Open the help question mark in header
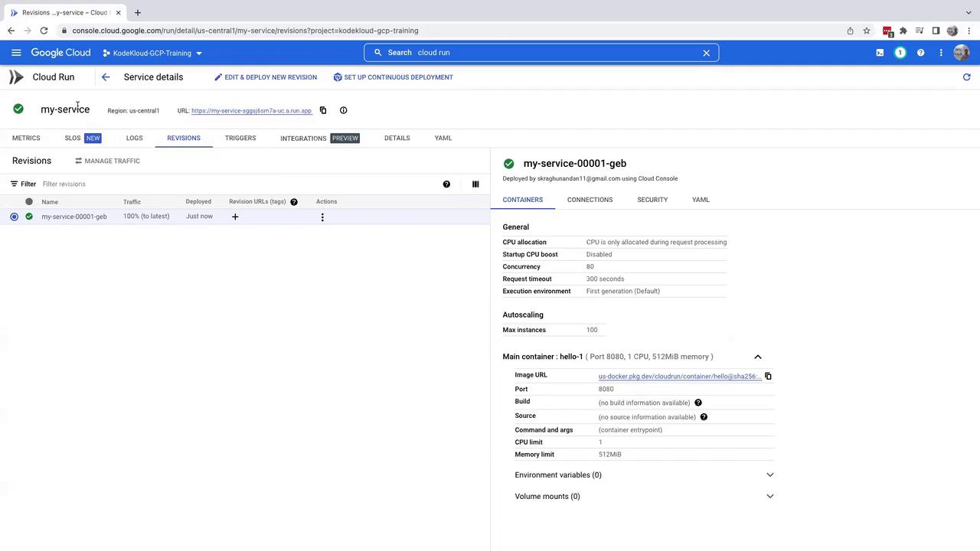 pyautogui.click(x=920, y=53)
